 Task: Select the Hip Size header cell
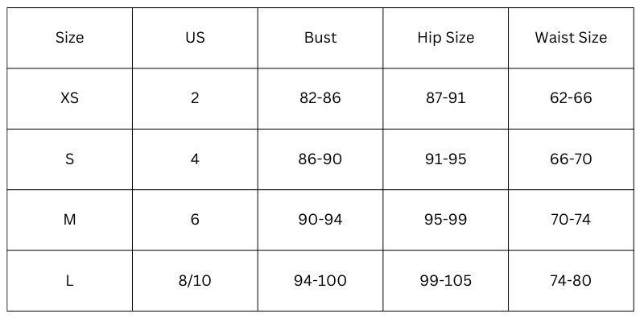click(x=445, y=38)
